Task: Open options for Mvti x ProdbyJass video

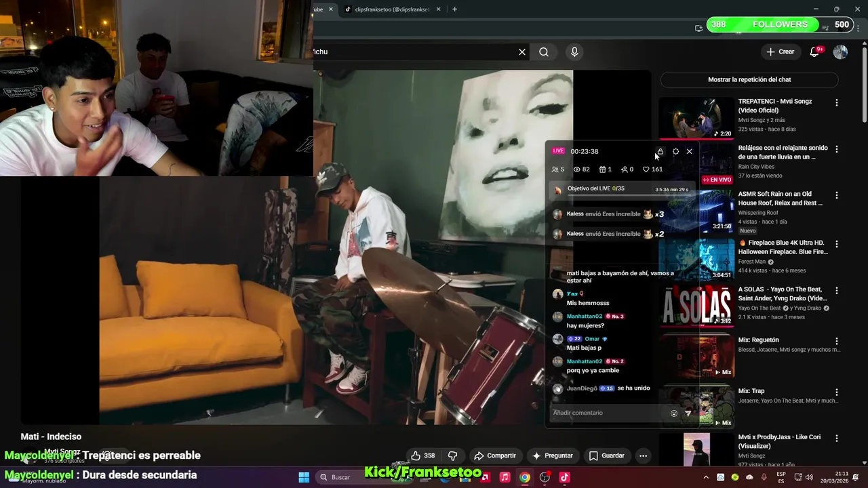Action: pyautogui.click(x=837, y=438)
